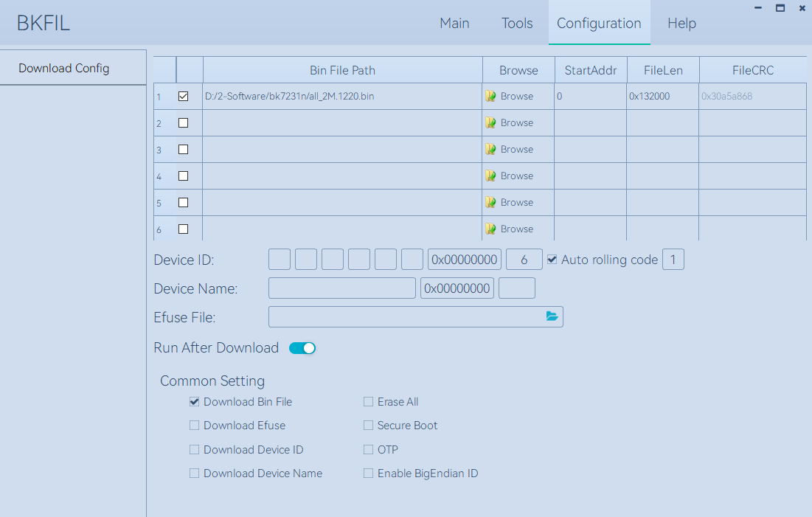Click Browse icon in row 2
Screen dimensions: 812x517
click(490, 122)
